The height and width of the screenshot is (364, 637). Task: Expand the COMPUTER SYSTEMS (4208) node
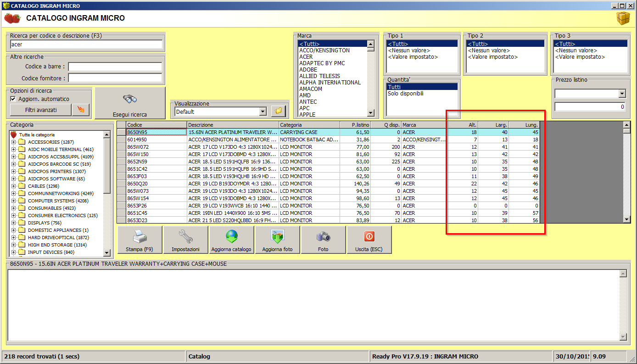13,201
